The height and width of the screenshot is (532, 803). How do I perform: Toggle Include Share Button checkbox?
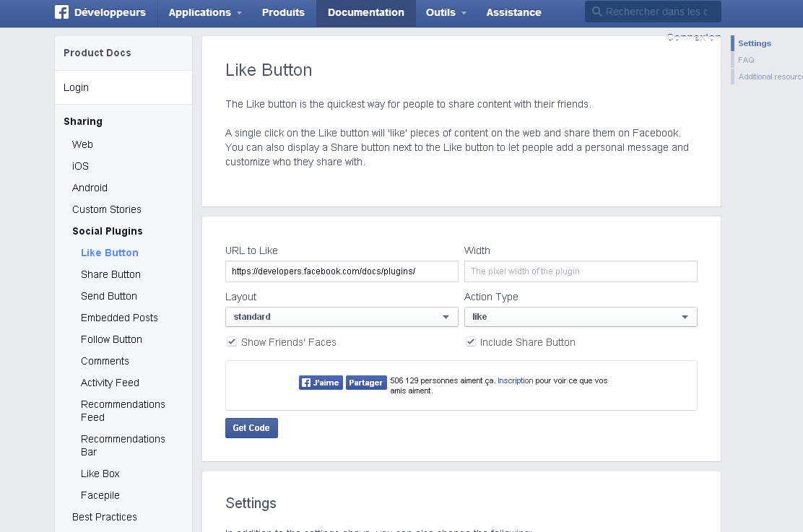(471, 342)
